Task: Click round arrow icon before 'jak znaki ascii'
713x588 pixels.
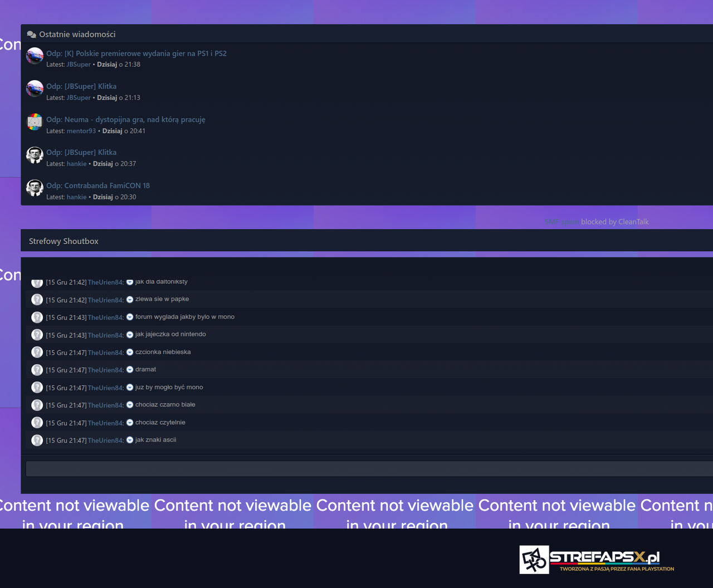Action: coord(130,440)
